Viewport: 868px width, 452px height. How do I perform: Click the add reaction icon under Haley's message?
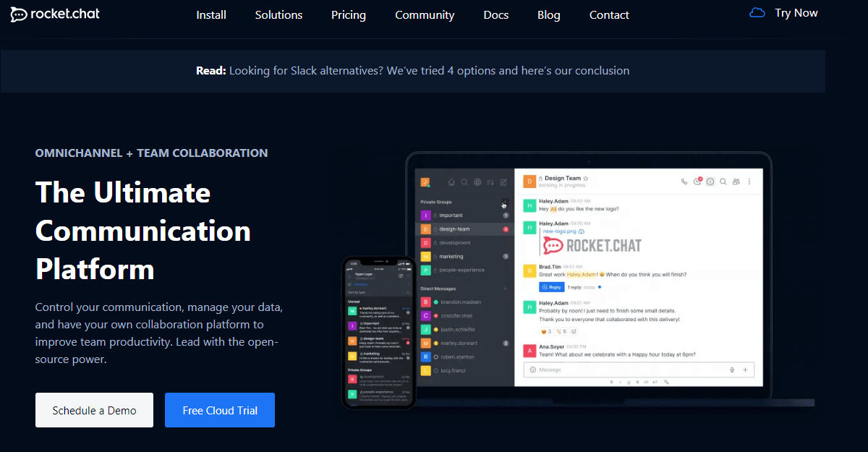click(x=574, y=331)
